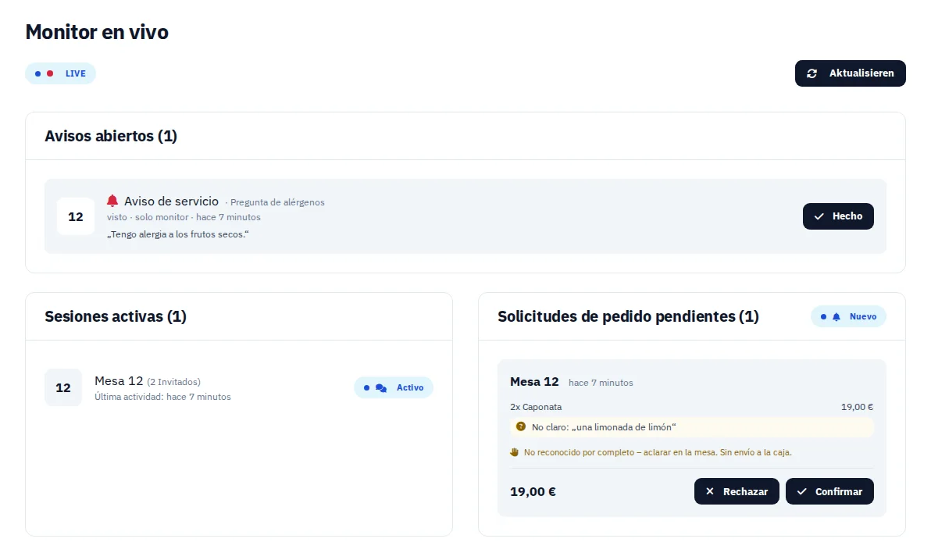Image resolution: width=931 pixels, height=560 pixels.
Task: Click the Activo status badge for Mesa 12
Action: (x=394, y=387)
